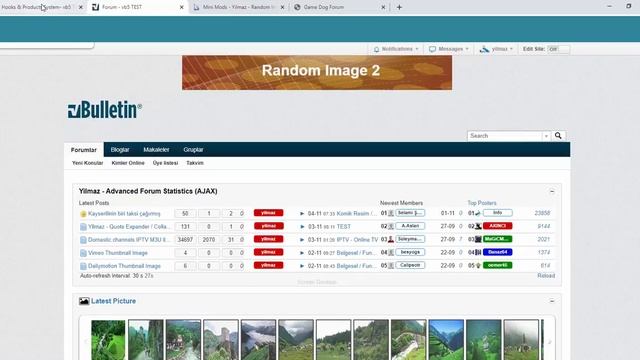The width and height of the screenshot is (640, 360).
Task: Click the red yilmaz badge in Kayserililerin row
Action: (x=268, y=213)
